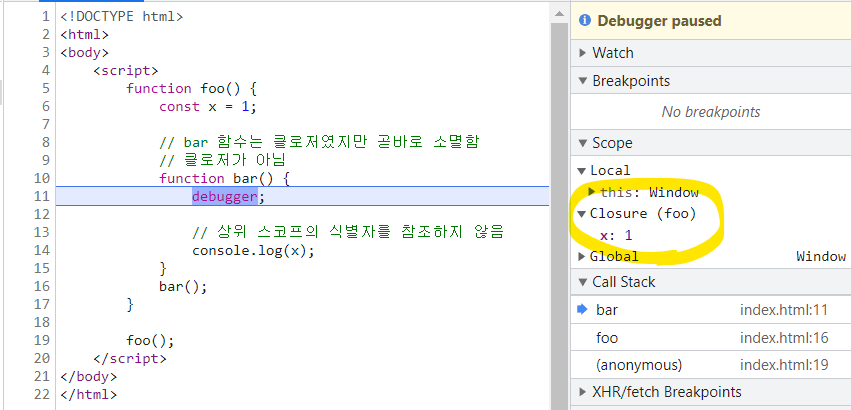Click line number 14 in the gutter
Screen dimensions: 851x410
click(42, 250)
